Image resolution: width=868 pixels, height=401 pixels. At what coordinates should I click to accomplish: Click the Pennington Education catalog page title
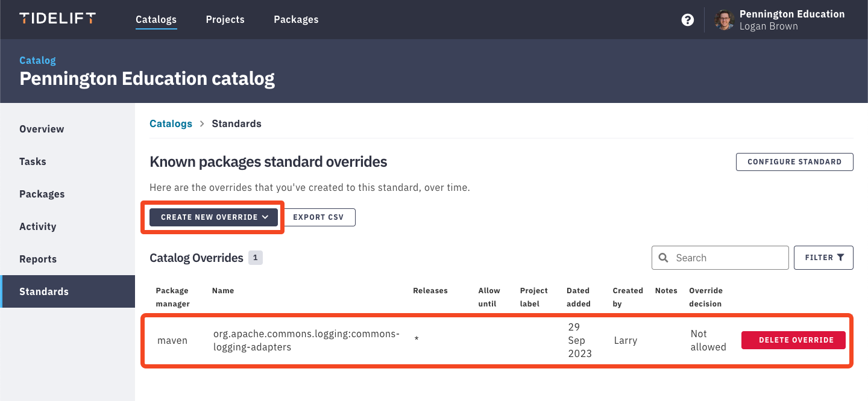[x=147, y=79]
